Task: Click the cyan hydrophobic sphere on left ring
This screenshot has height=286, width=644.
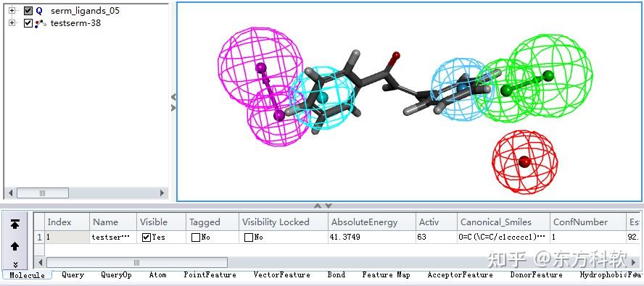Action: [x=323, y=98]
